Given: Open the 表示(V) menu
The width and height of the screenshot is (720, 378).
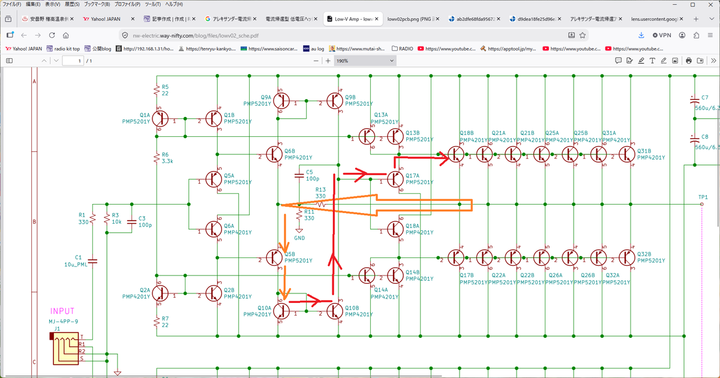Looking at the screenshot, I should click(x=52, y=4).
